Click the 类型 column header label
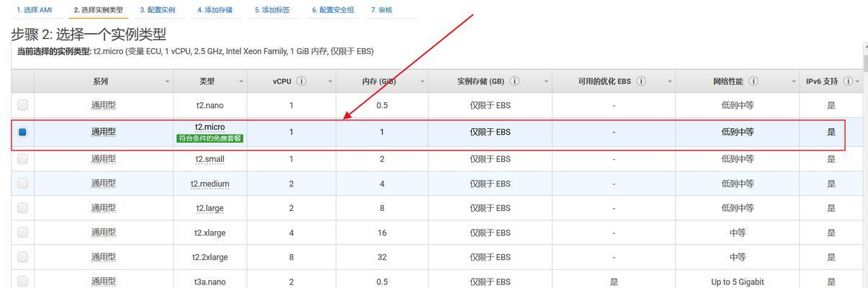Image resolution: width=868 pixels, height=288 pixels. click(207, 81)
